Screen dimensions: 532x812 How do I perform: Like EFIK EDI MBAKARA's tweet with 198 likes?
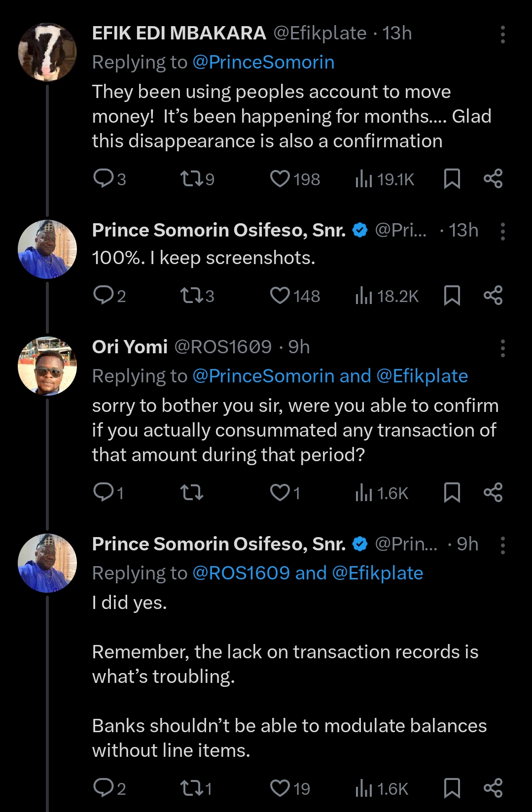coord(280,178)
